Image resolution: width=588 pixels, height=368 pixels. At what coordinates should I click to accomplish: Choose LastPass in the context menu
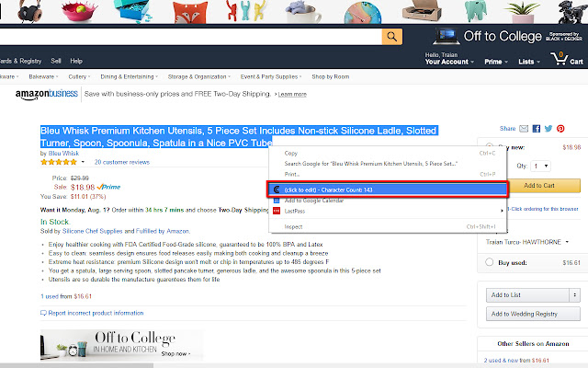[x=388, y=211]
